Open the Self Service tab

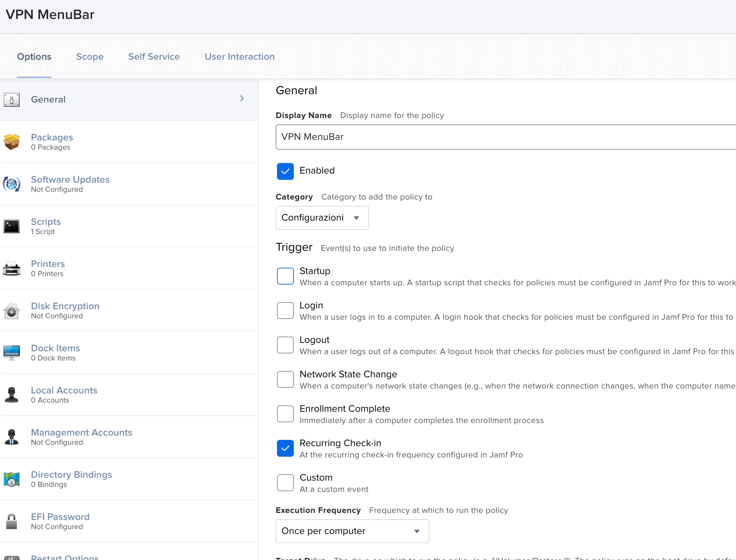coord(154,57)
